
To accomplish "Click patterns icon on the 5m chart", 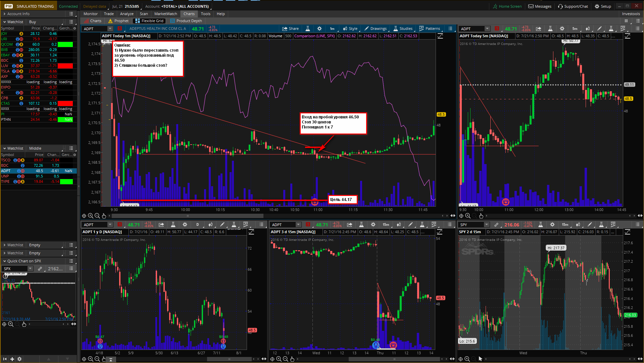I will (x=623, y=29).
